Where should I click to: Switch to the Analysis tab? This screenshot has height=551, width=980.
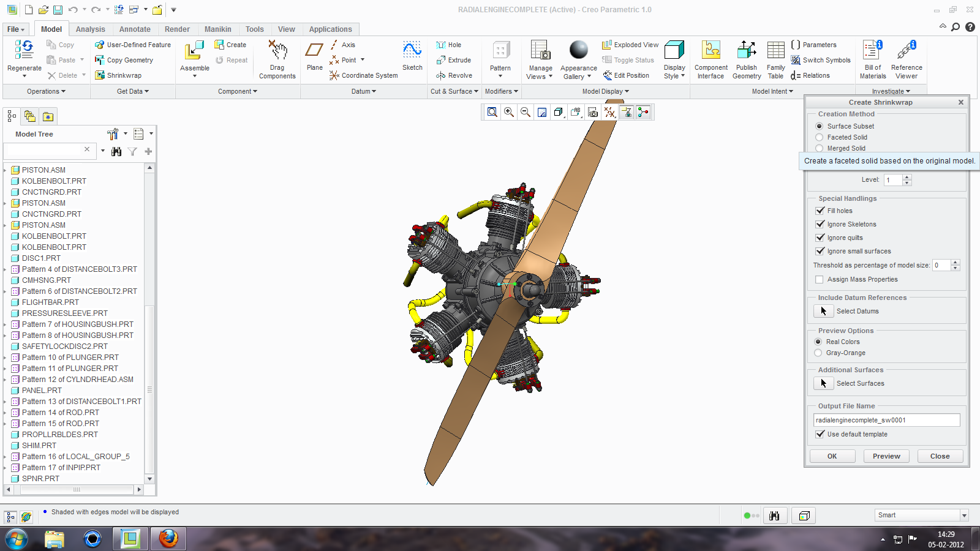point(91,29)
